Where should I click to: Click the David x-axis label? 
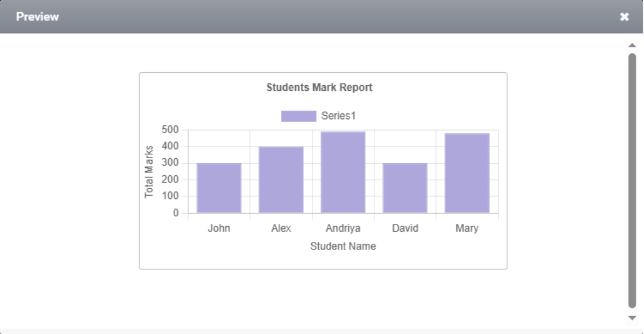(405, 228)
